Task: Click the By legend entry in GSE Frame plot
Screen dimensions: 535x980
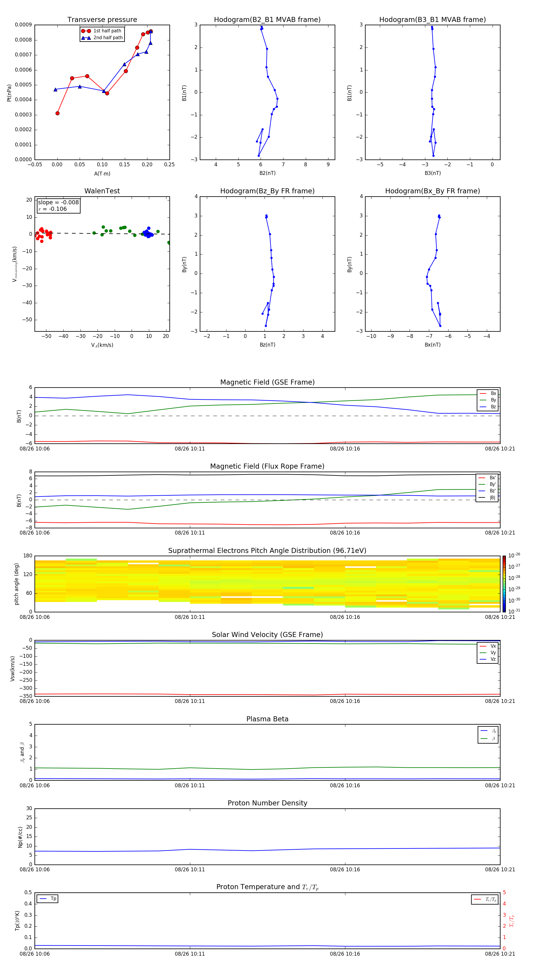Action: (488, 400)
